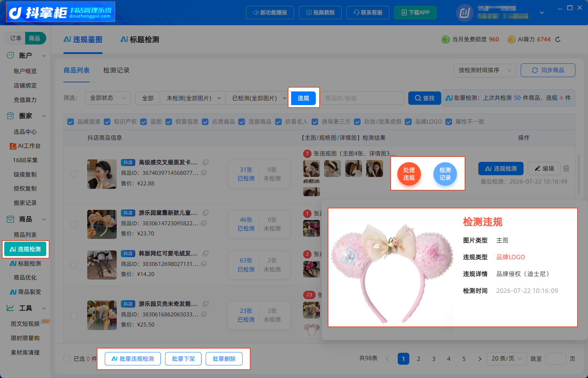Screen dimensions: 588x378
Task: Copy title of 游乐园黛露新款儿童 product
Action: tap(206, 213)
